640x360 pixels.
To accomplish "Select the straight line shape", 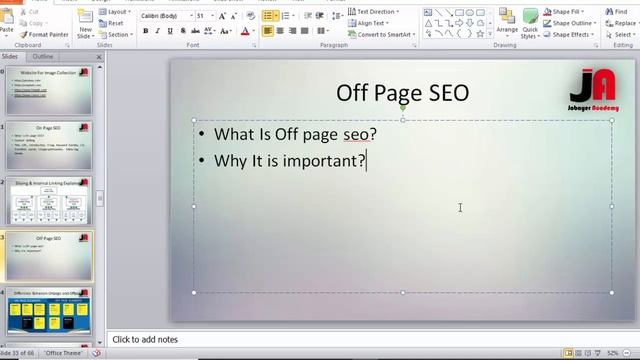I will point(438,13).
